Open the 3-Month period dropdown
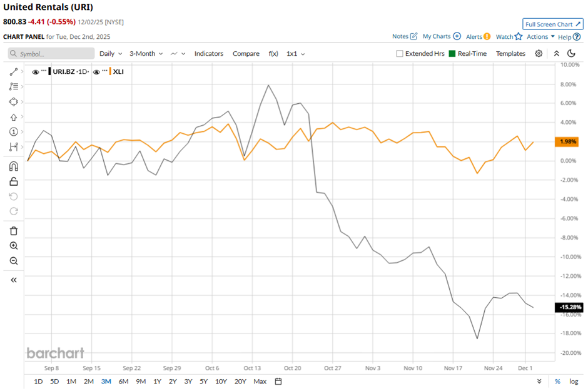Viewport: 588px width, 391px height. pyautogui.click(x=146, y=54)
